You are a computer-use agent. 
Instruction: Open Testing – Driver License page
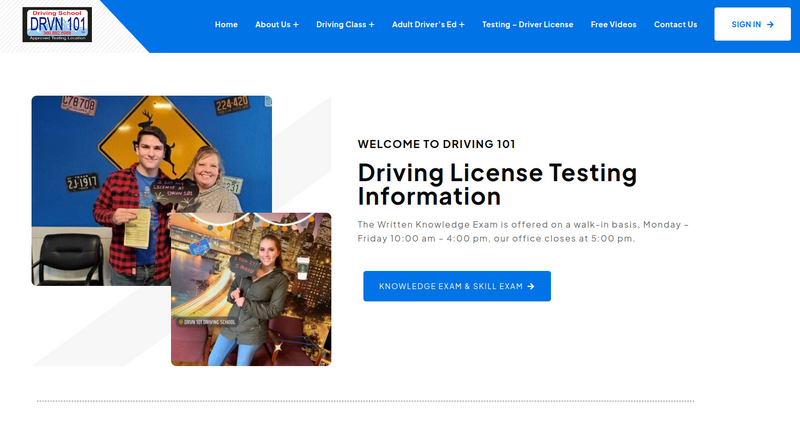click(527, 24)
